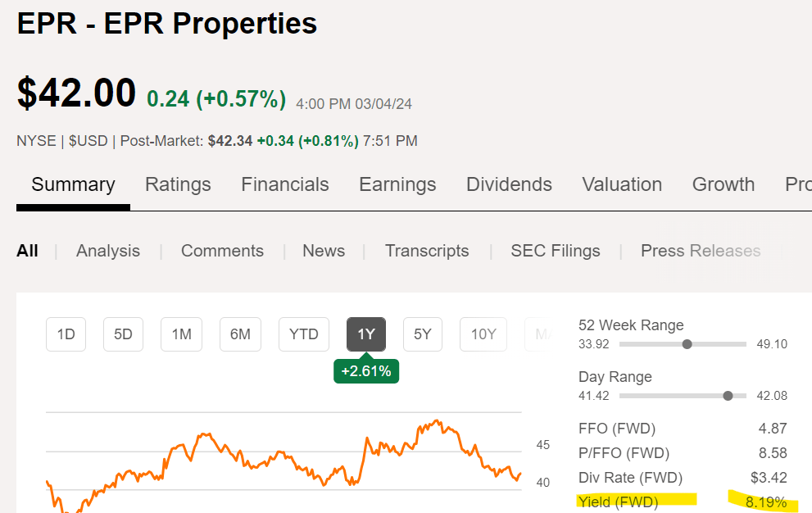Show News for EPR
The width and height of the screenshot is (812, 513).
coord(323,251)
